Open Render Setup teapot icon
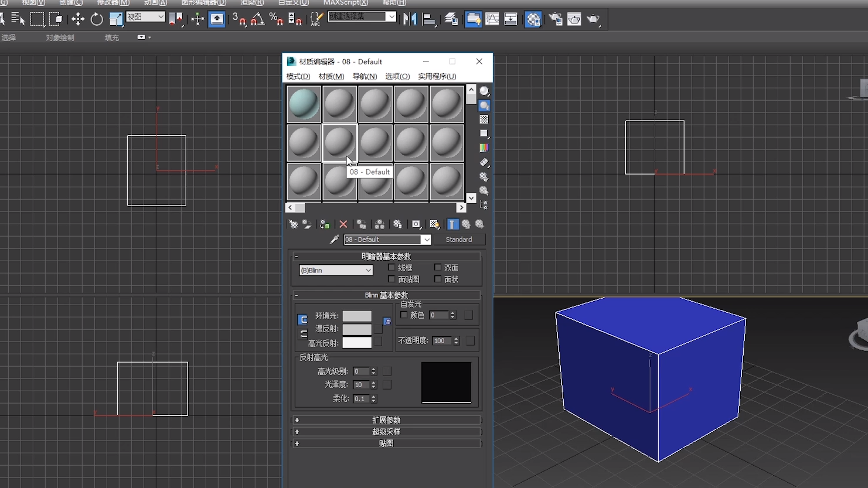The width and height of the screenshot is (868, 488). coord(555,19)
